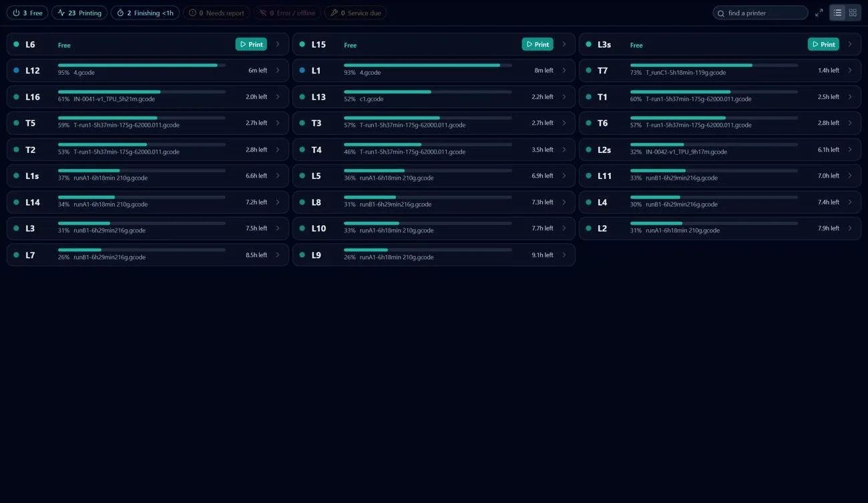Select the Needs report filter
This screenshot has width=868, height=503.
point(216,13)
